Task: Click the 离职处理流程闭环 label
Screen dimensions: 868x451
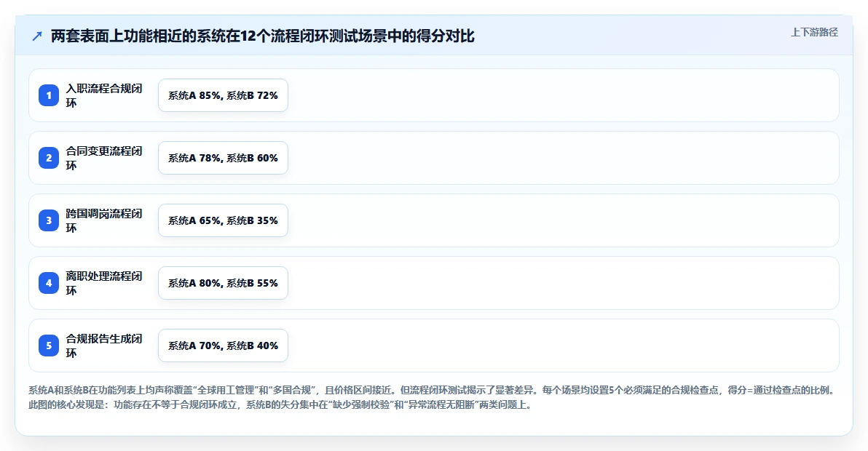Action: 104,282
